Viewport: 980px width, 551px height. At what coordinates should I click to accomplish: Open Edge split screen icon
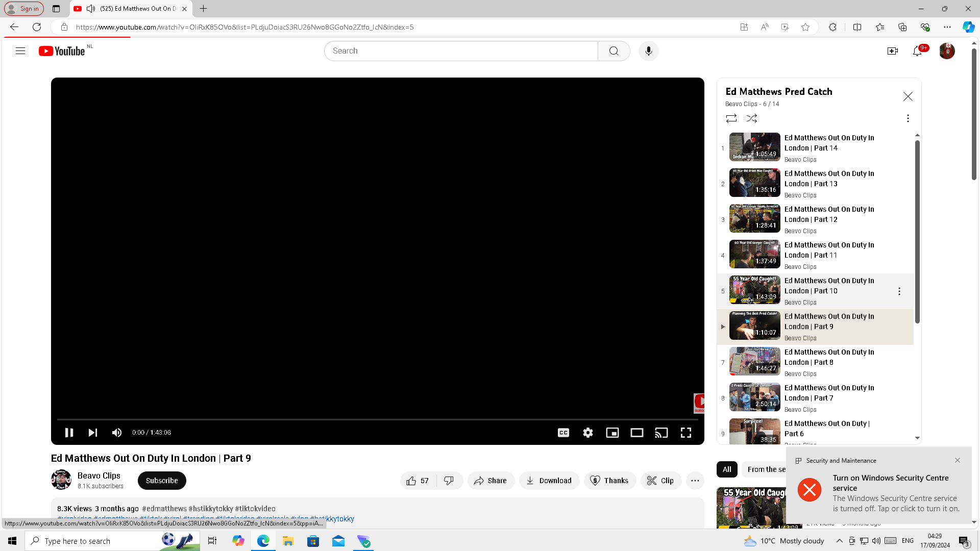[857, 27]
